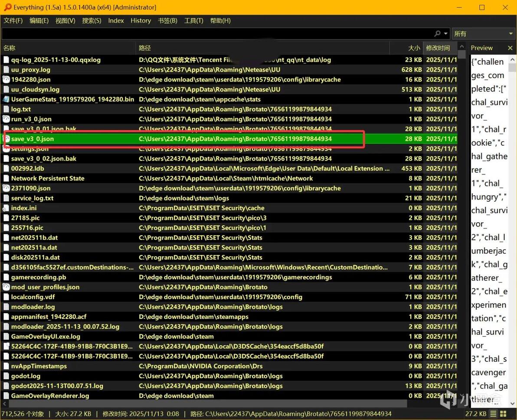The height and width of the screenshot is (420, 517).
Task: Switch to details view icon in status bar
Action: pos(494,414)
